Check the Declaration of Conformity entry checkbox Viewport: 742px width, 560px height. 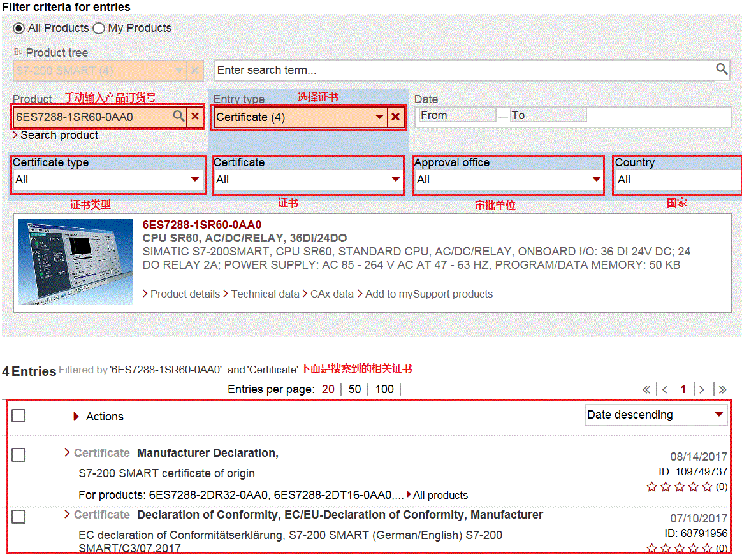(x=18, y=517)
